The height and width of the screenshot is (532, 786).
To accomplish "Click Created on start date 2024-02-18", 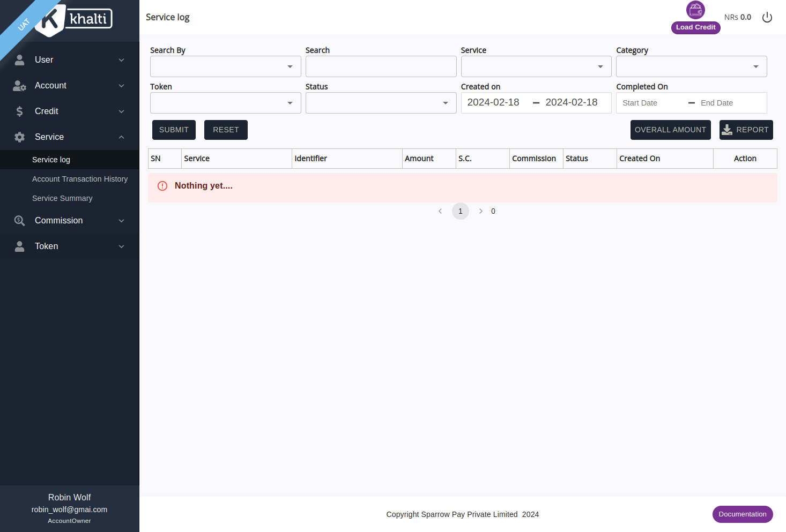I will [x=493, y=102].
